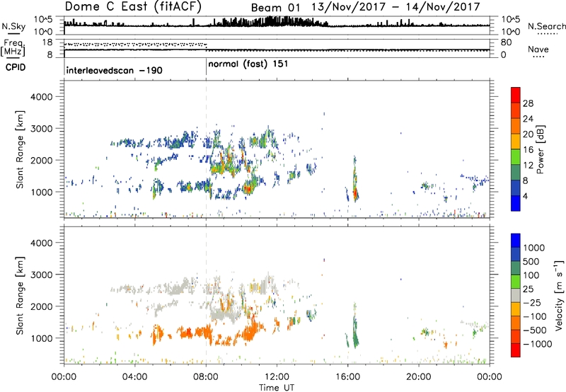Click the '18' frequency axis tick
This screenshot has height=392, width=566.
coord(47,42)
